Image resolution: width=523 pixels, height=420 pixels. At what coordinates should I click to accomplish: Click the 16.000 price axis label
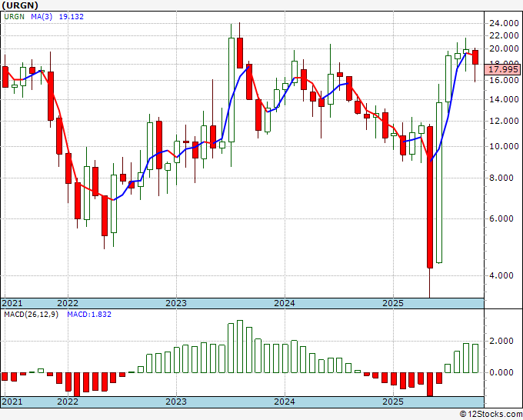pyautogui.click(x=504, y=80)
